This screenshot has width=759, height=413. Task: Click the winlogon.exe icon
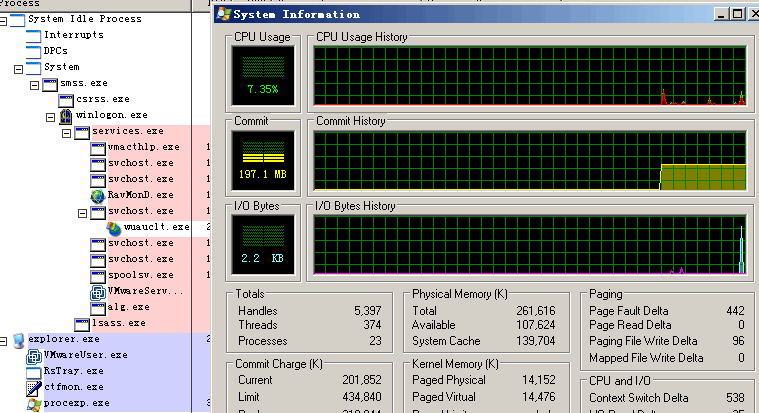click(x=65, y=116)
